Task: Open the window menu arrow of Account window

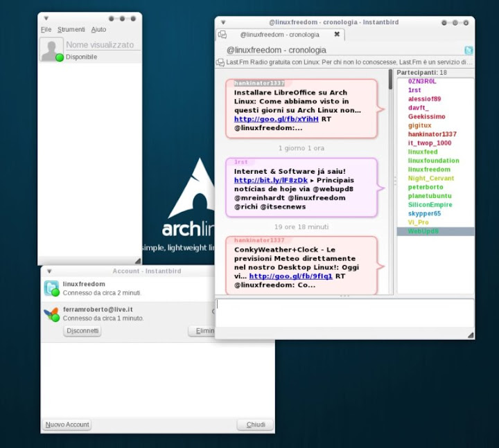Action: click(x=49, y=271)
